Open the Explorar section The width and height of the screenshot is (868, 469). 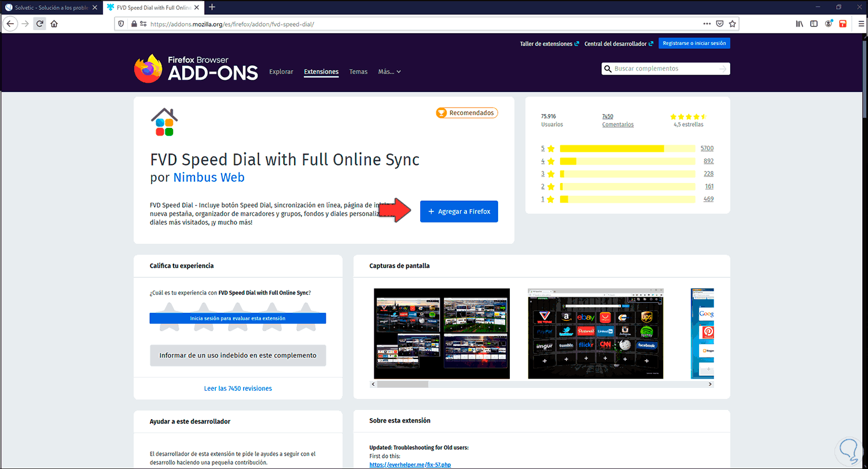(281, 72)
